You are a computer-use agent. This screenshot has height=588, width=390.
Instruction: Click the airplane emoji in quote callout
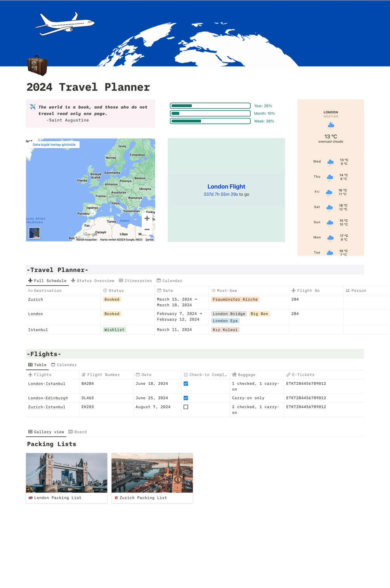tap(33, 107)
